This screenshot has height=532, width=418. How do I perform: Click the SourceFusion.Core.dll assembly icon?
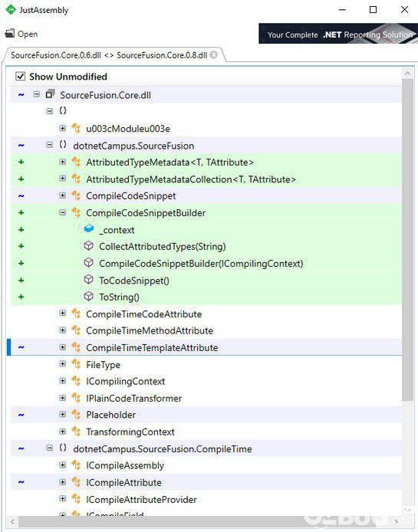coord(51,94)
